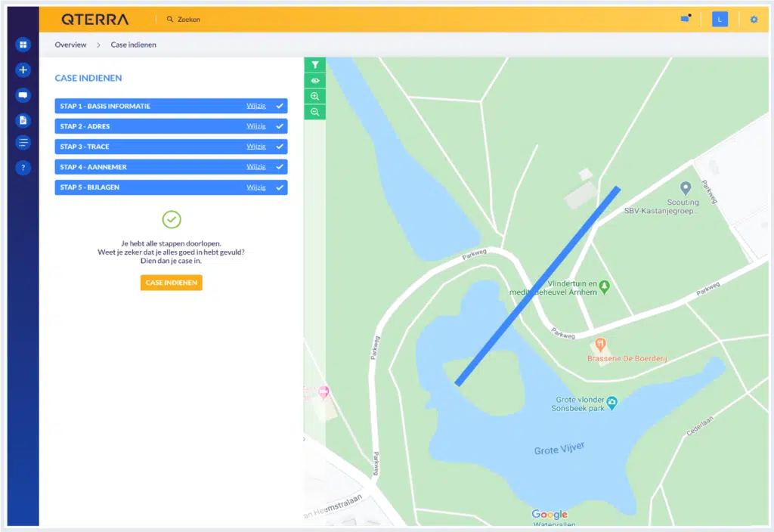Click Wijzig for Stap 2 Adres
This screenshot has height=532, width=774.
pos(256,126)
